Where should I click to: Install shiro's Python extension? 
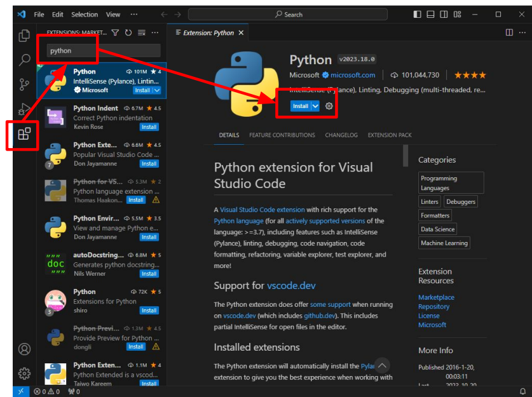(149, 310)
